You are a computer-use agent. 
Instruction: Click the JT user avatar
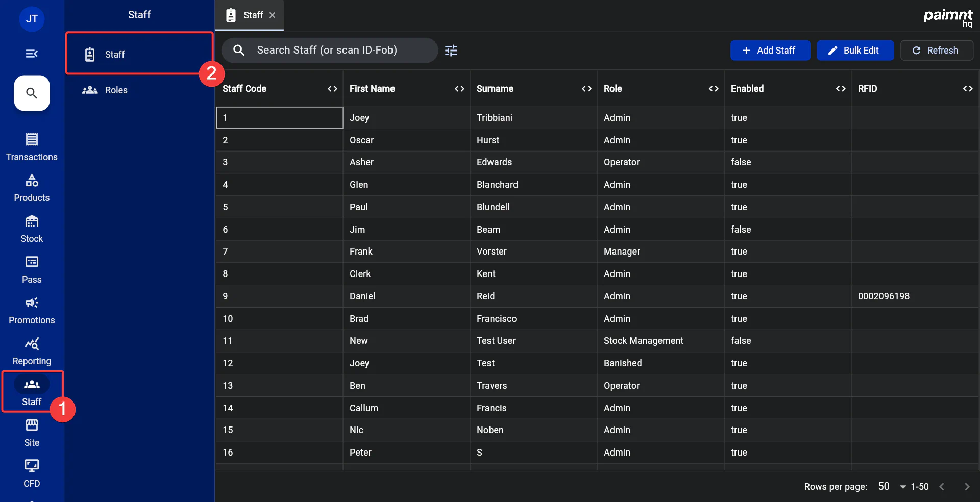32,19
